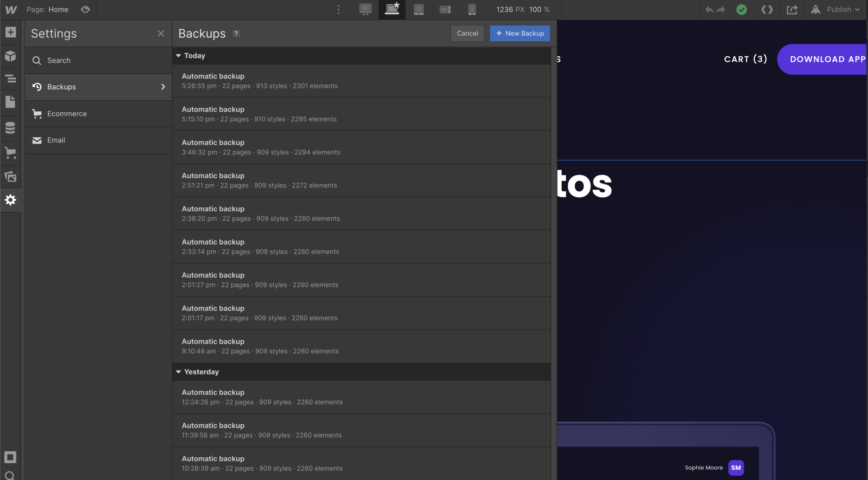Open code export view
868x480 pixels.
click(x=767, y=9)
